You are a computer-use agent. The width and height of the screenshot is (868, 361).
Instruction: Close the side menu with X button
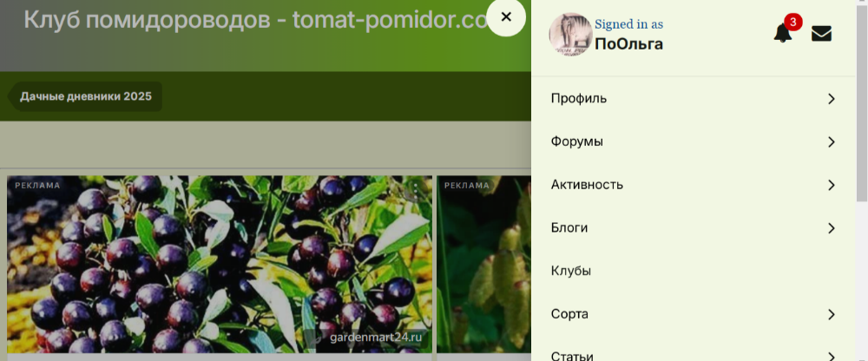click(x=506, y=17)
